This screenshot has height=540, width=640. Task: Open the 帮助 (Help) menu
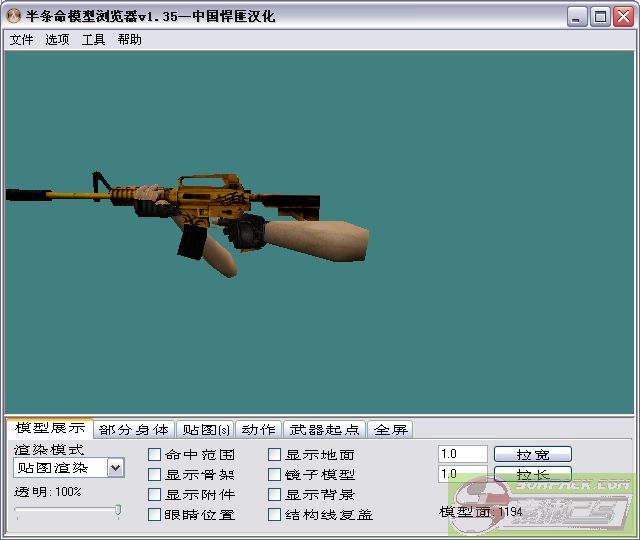pos(129,40)
